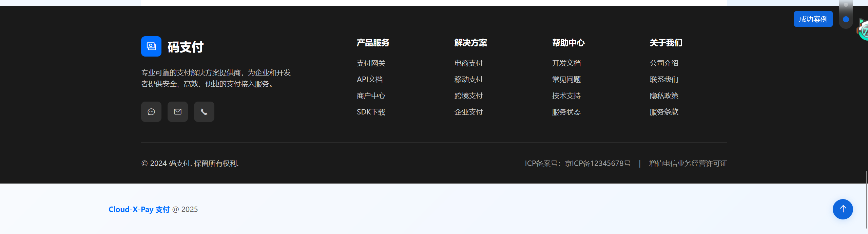Click the cat mascot assistant icon

tap(863, 30)
